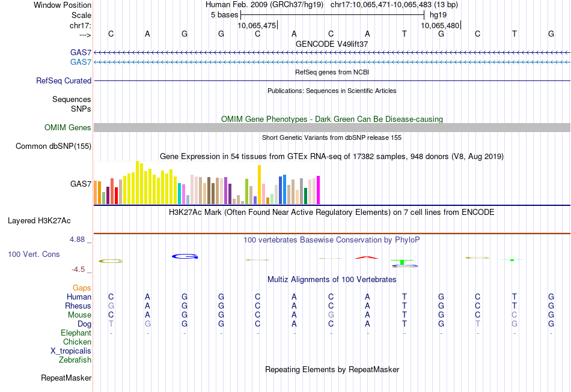This screenshot has height=392, width=571.
Task: Open the 100 Vert. Cons label
Action: coord(34,254)
